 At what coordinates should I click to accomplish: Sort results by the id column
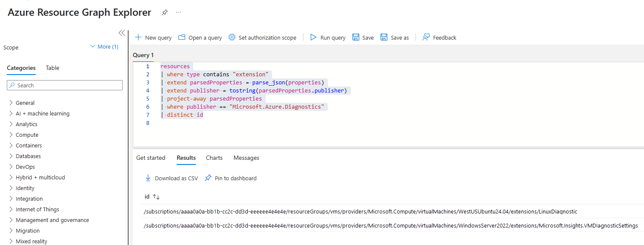(156, 197)
